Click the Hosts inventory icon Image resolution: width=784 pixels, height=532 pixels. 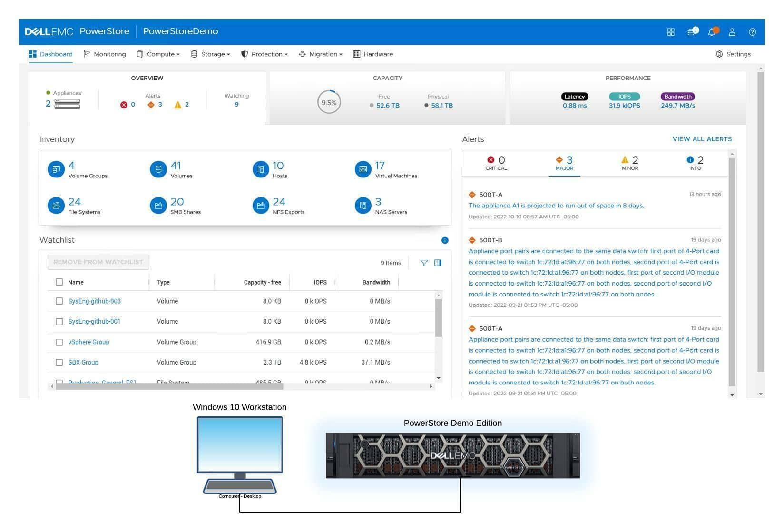click(x=261, y=169)
